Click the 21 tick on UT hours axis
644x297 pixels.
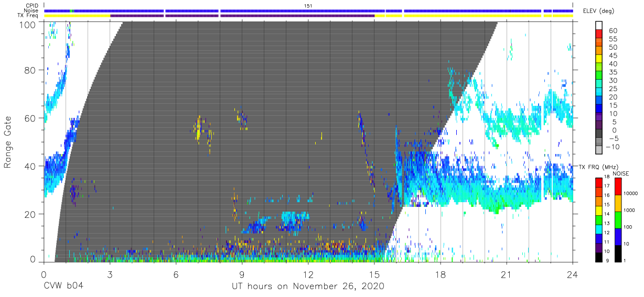(507, 274)
